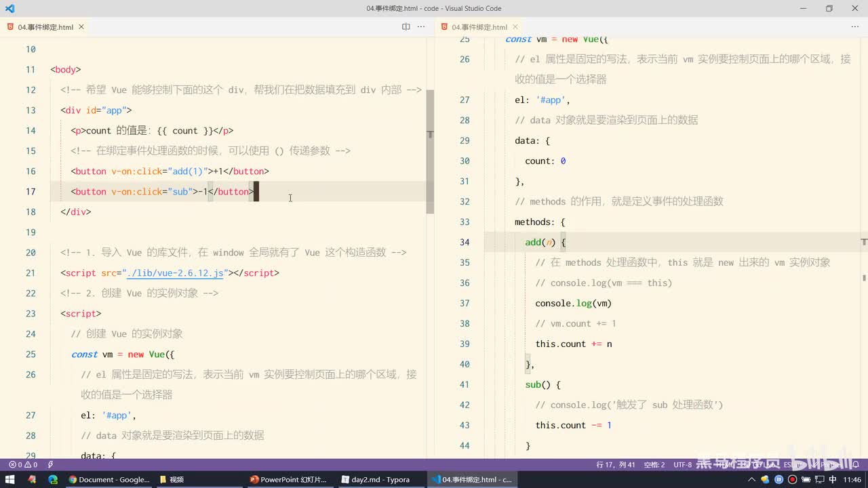Click the blue pause icon in system tray
The image size is (868, 488).
pos(778,479)
